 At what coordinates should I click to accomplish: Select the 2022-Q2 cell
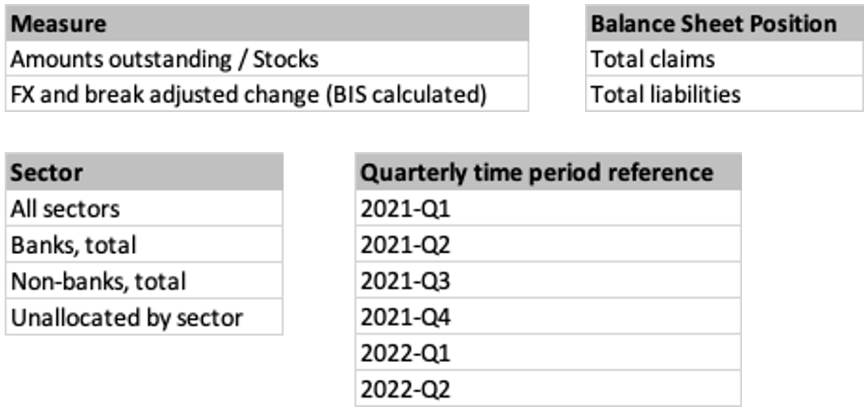coord(548,389)
